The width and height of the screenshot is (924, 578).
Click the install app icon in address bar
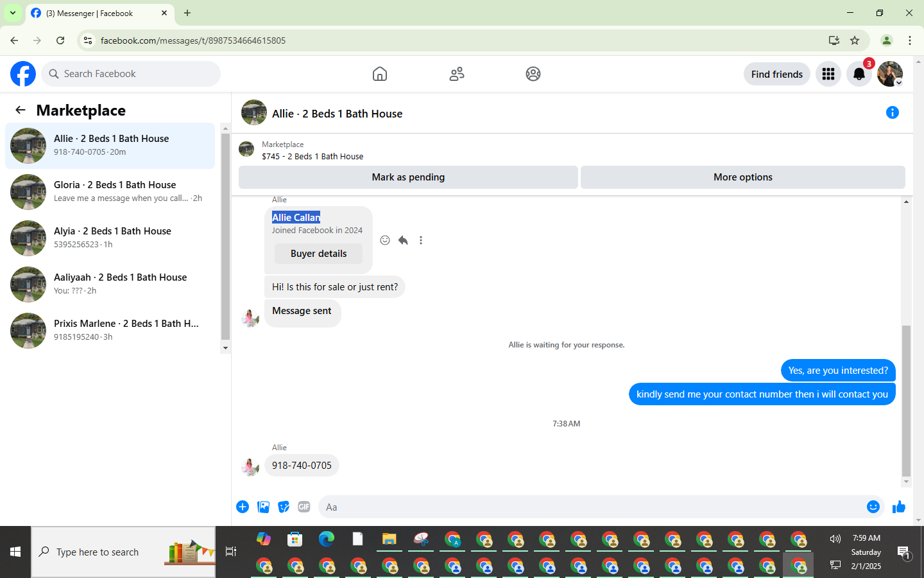pyautogui.click(x=834, y=40)
